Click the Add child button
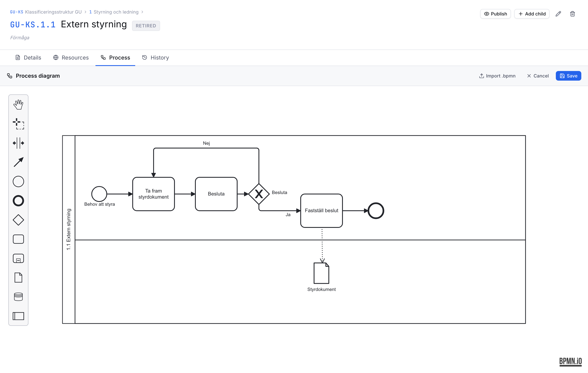 532,14
